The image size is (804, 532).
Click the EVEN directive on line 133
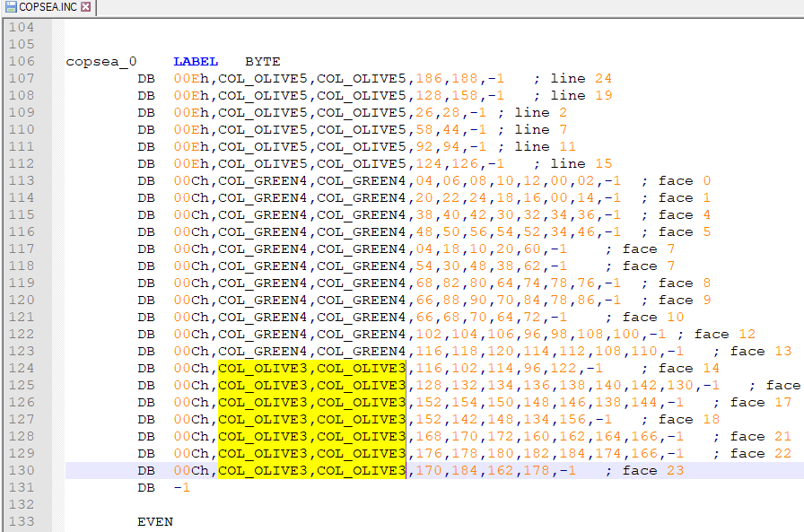coord(154,522)
